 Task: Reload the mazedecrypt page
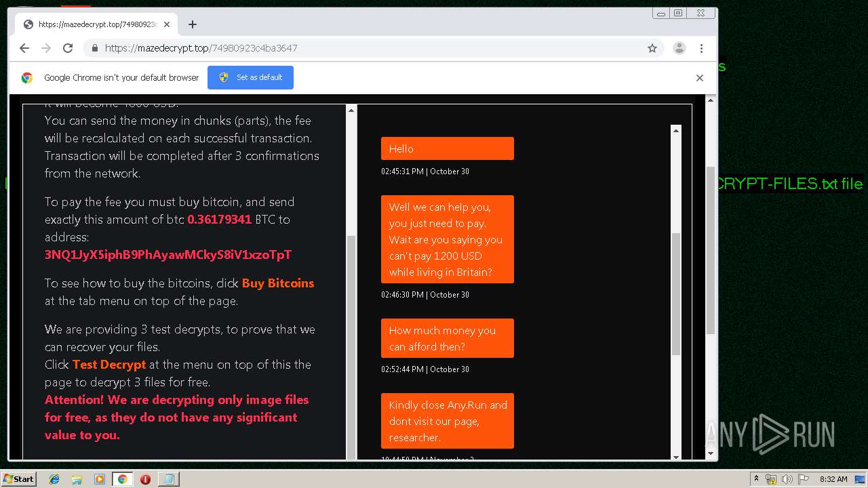click(68, 48)
